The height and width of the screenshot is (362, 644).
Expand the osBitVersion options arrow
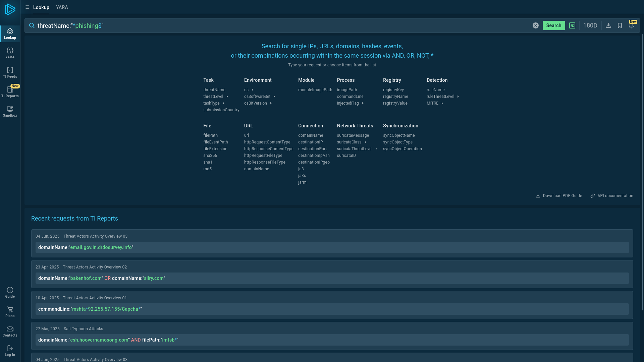point(271,103)
